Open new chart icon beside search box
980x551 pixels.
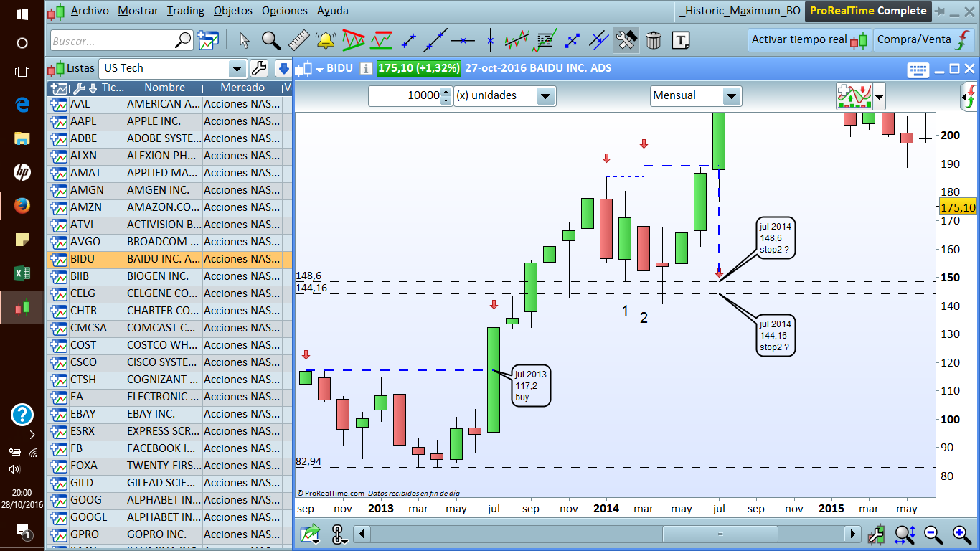209,40
